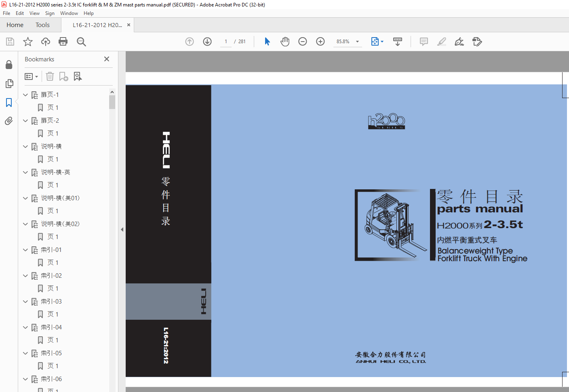The image size is (569, 392).
Task: Collapse the 索引-06 bookmark
Action: pyautogui.click(x=25, y=379)
